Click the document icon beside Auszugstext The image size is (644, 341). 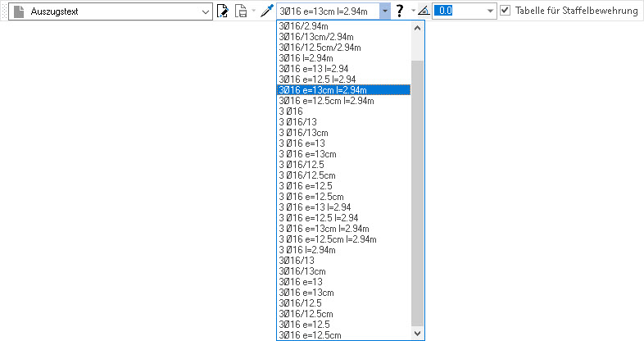tap(19, 11)
